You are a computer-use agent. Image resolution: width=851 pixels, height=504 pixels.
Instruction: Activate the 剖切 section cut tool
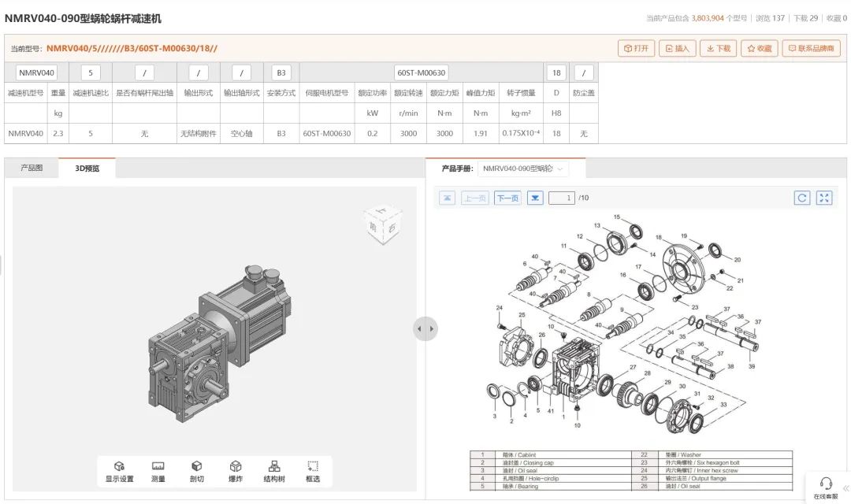click(x=196, y=472)
